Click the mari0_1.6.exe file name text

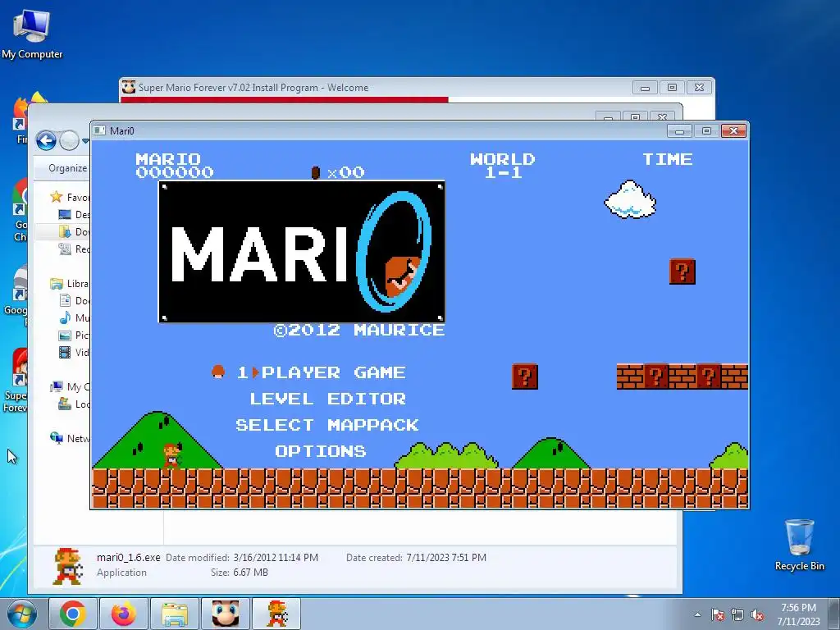(x=129, y=557)
